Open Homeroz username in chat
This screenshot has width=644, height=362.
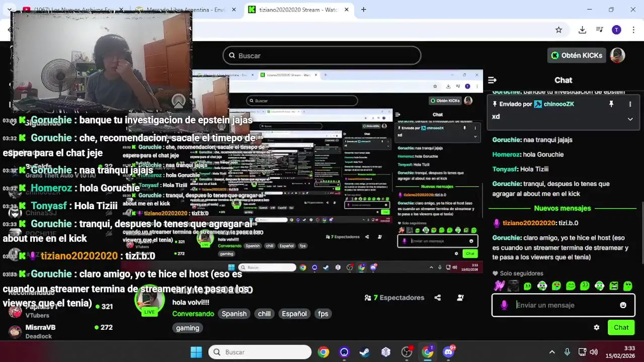point(506,154)
